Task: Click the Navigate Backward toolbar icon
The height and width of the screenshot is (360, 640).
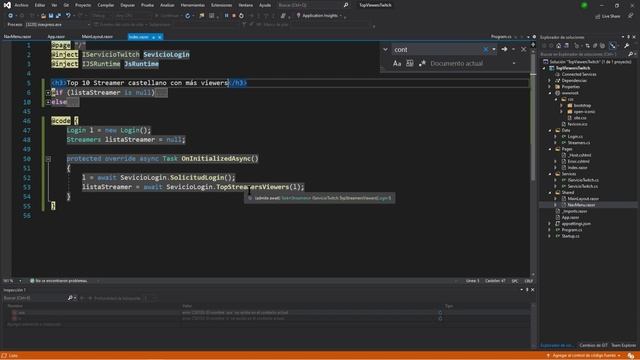Action: pos(11,16)
